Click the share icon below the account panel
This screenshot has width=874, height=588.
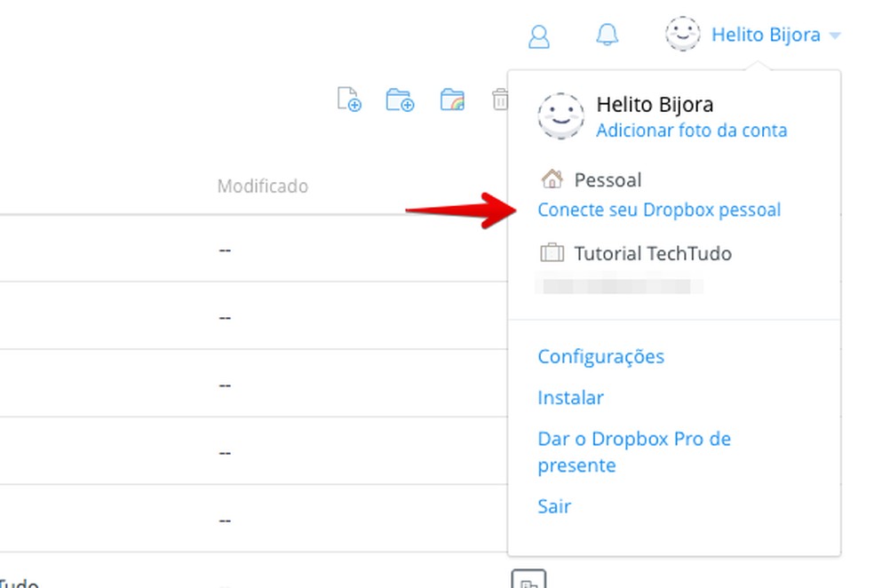(x=528, y=580)
